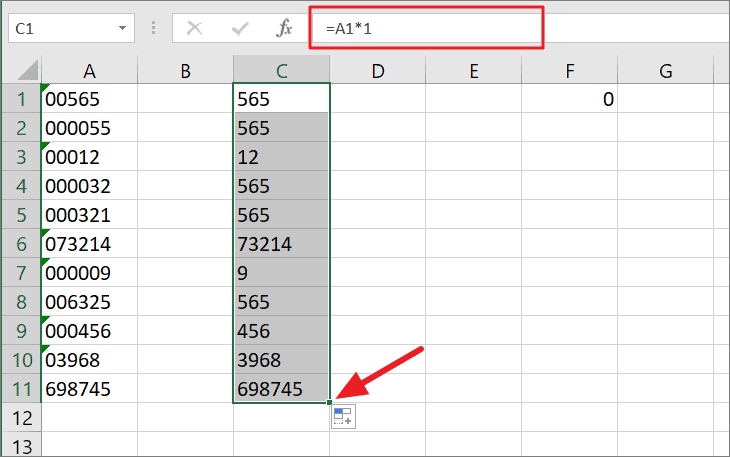Select column A header

coord(89,71)
